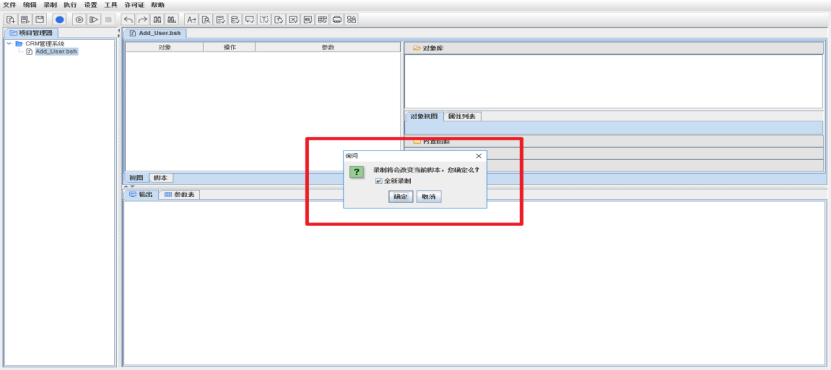Close the 询问 dialog with X

coord(479,156)
